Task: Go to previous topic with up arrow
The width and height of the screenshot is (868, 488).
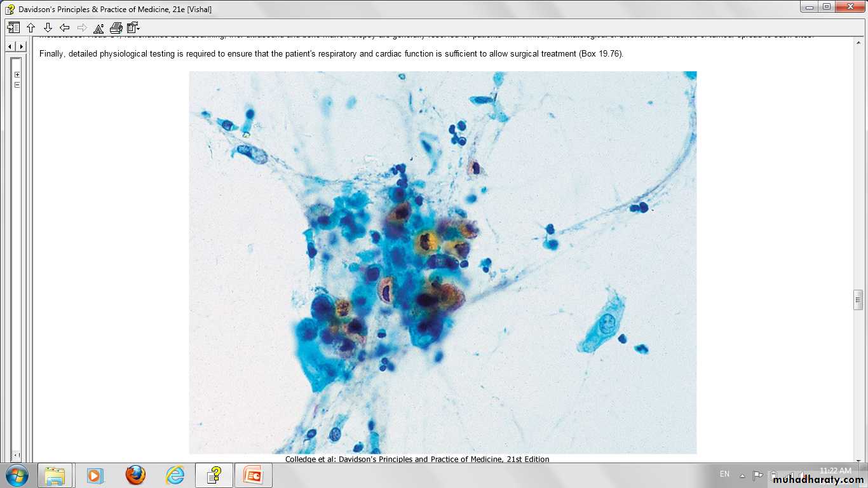Action: tap(31, 27)
